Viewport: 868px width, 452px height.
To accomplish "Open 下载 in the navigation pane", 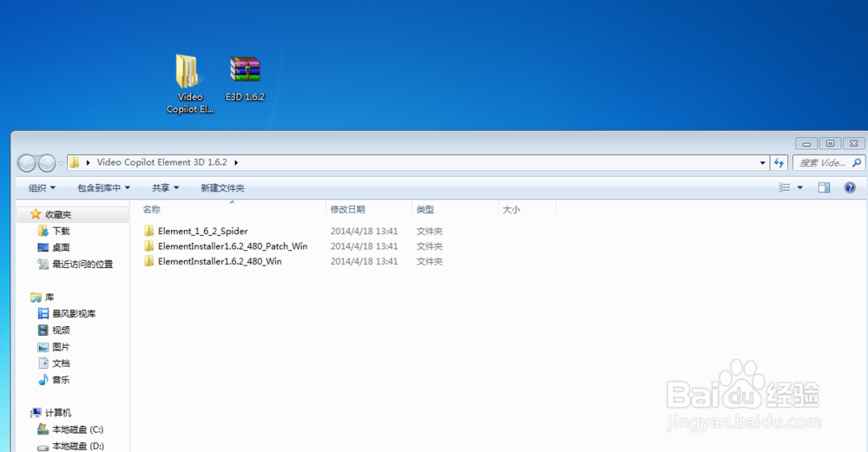I will tap(61, 232).
